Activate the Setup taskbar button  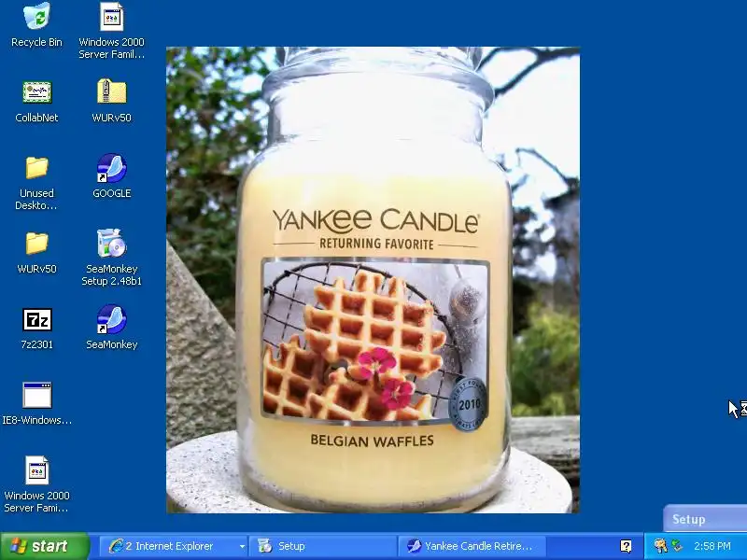pyautogui.click(x=322, y=546)
